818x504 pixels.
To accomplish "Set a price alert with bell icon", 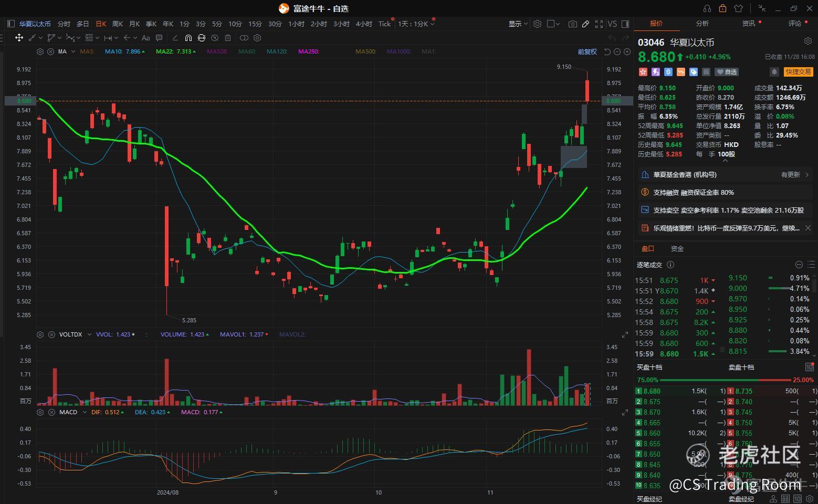I will tap(774, 72).
